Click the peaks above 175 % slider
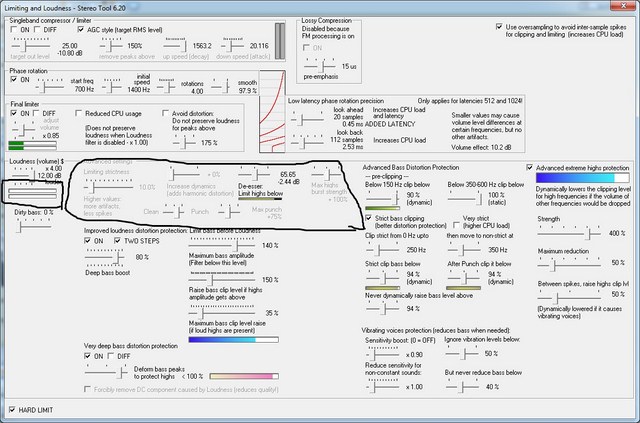Viewport: 640px width, 423px height. (x=184, y=142)
